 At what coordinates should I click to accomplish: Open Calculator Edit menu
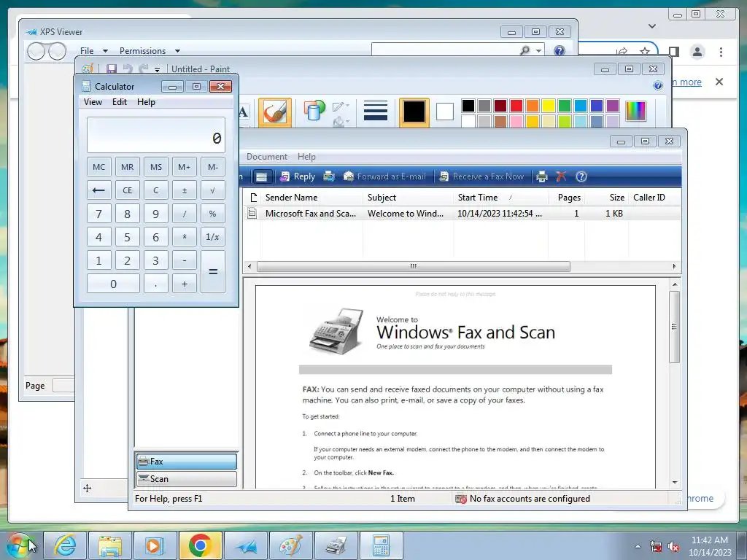click(x=119, y=102)
